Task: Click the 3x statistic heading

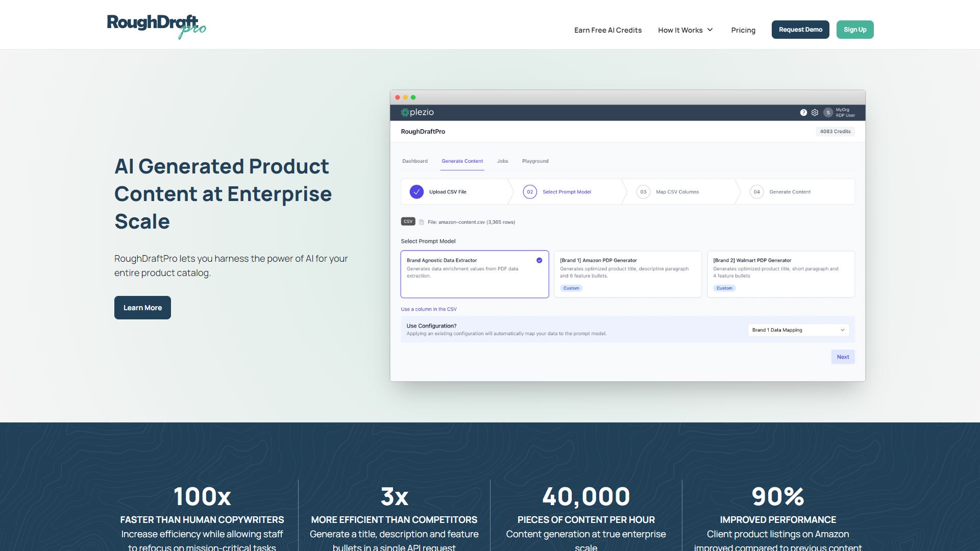Action: (394, 496)
